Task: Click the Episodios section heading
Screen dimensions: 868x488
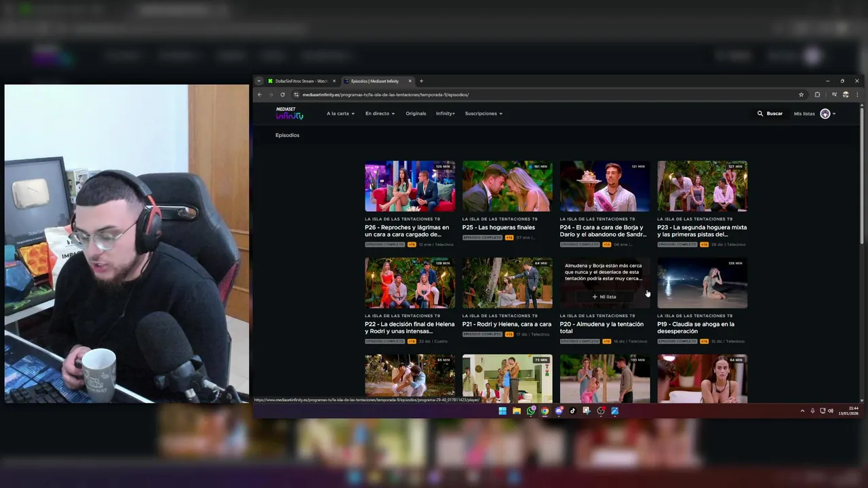Action: point(287,136)
